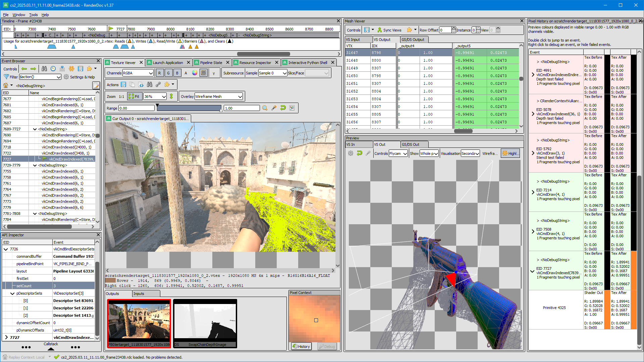Click export save icon in Event Browser

tap(80, 69)
